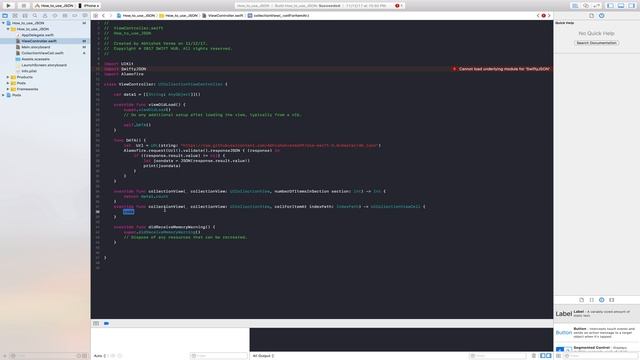Show the project navigator folder icon
Screen dimensions: 640x360
coord(5,16)
